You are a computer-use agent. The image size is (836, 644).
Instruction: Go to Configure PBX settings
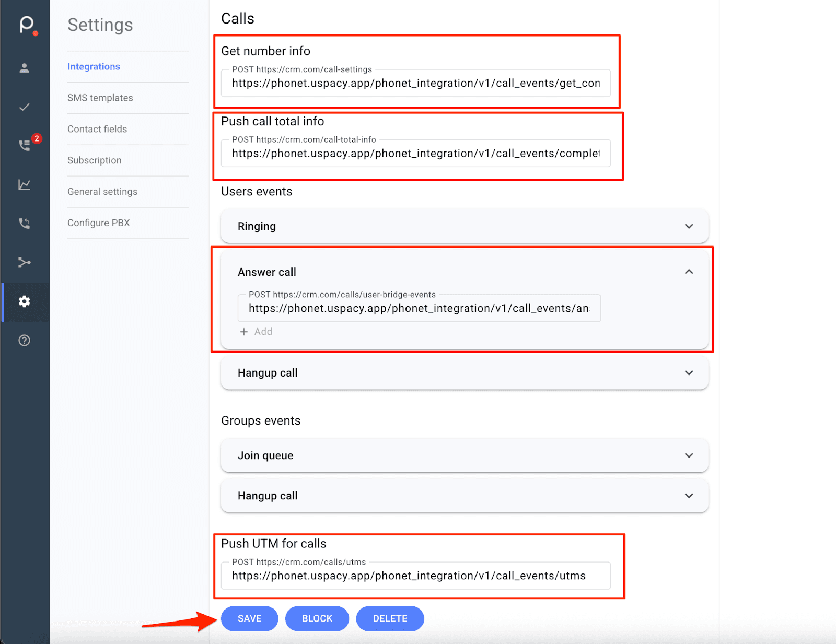pyautogui.click(x=99, y=223)
